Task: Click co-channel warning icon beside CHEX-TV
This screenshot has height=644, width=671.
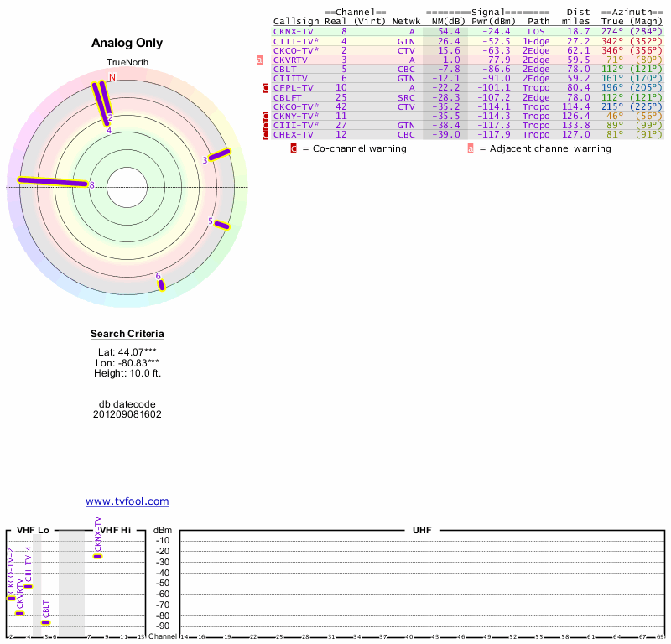Action: pos(266,134)
